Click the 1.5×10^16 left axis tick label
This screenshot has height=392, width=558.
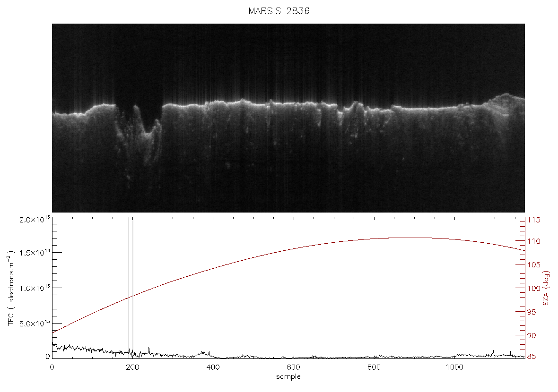(35, 253)
